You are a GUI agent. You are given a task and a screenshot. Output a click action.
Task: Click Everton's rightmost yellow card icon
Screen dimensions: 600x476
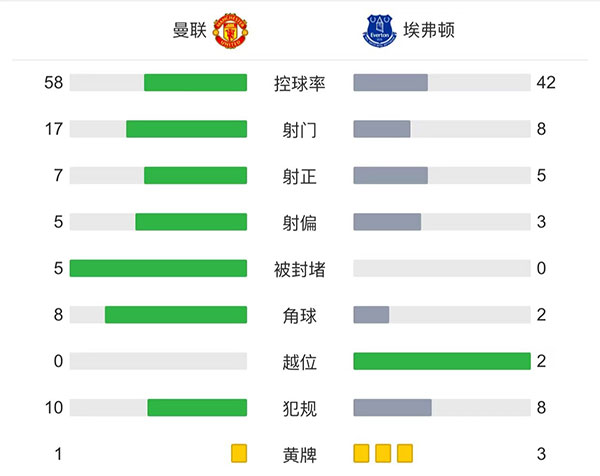coord(405,454)
